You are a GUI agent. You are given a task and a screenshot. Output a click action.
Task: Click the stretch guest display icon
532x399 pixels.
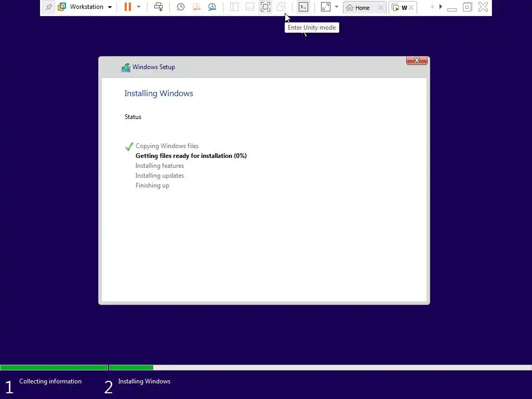[326, 7]
